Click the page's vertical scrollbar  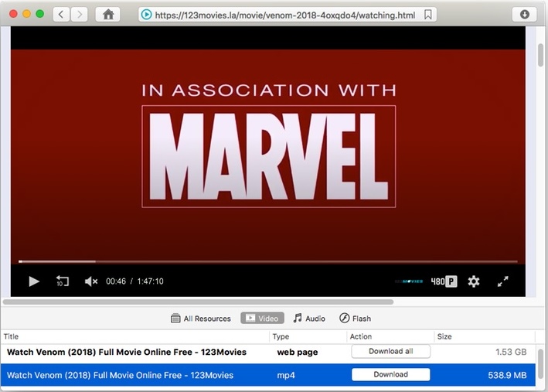541,55
